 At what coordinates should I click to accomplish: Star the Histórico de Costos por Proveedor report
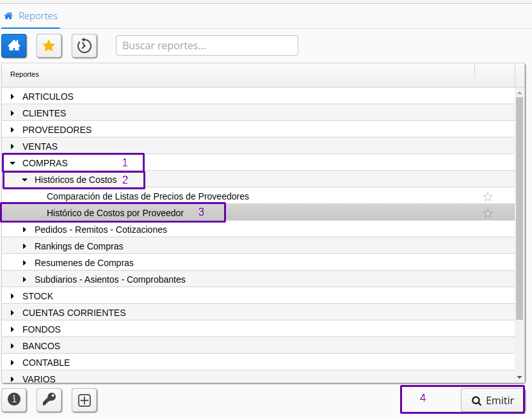[488, 213]
